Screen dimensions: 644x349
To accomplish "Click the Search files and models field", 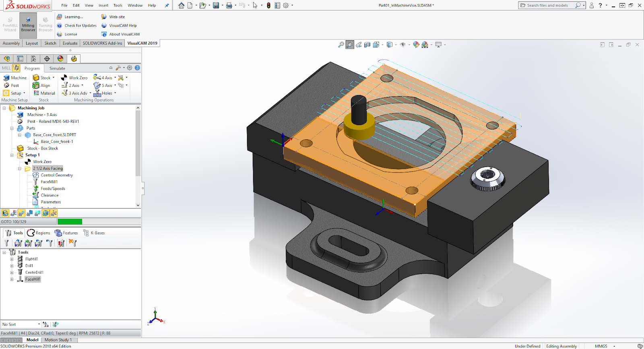I will point(547,5).
